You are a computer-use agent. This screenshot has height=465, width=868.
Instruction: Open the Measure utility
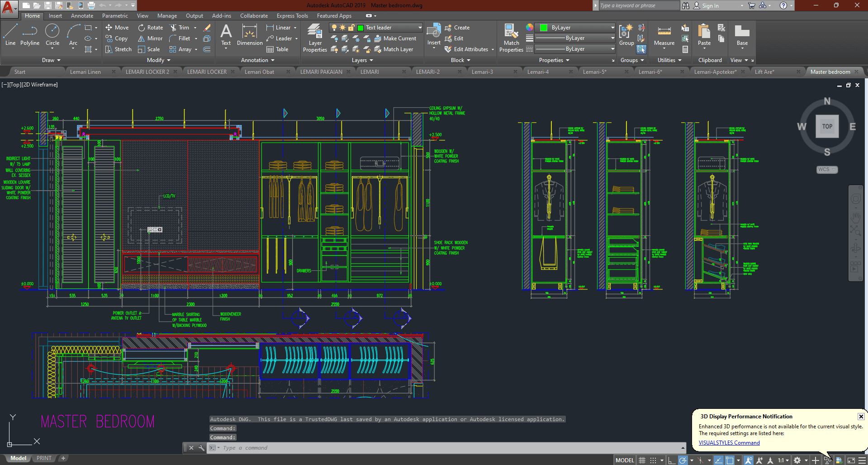[664, 35]
